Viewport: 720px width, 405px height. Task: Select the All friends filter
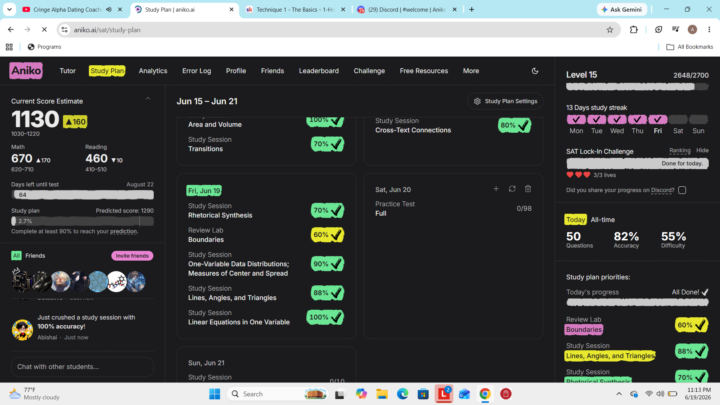click(x=16, y=256)
